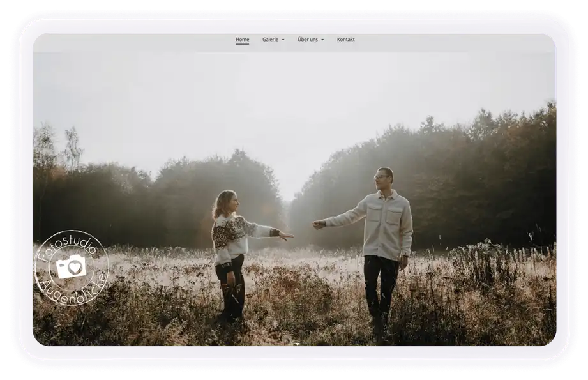The image size is (588, 380).
Task: Click the man in the white jacket
Action: point(385,236)
